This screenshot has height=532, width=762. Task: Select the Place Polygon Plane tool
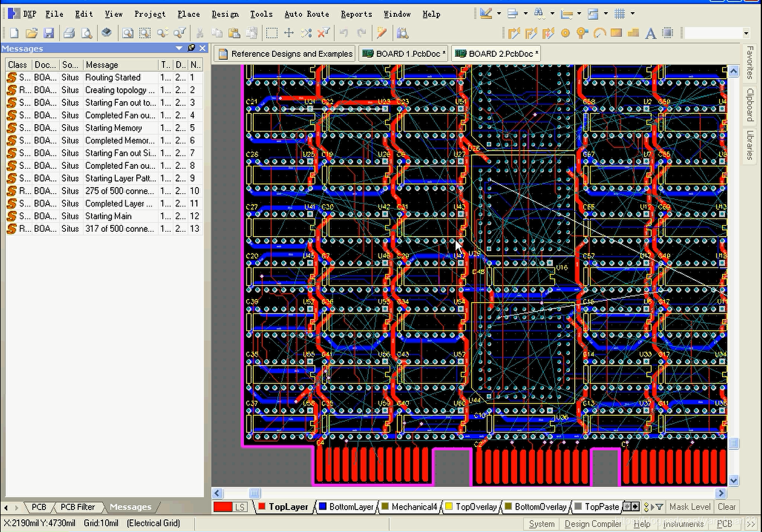tap(634, 33)
